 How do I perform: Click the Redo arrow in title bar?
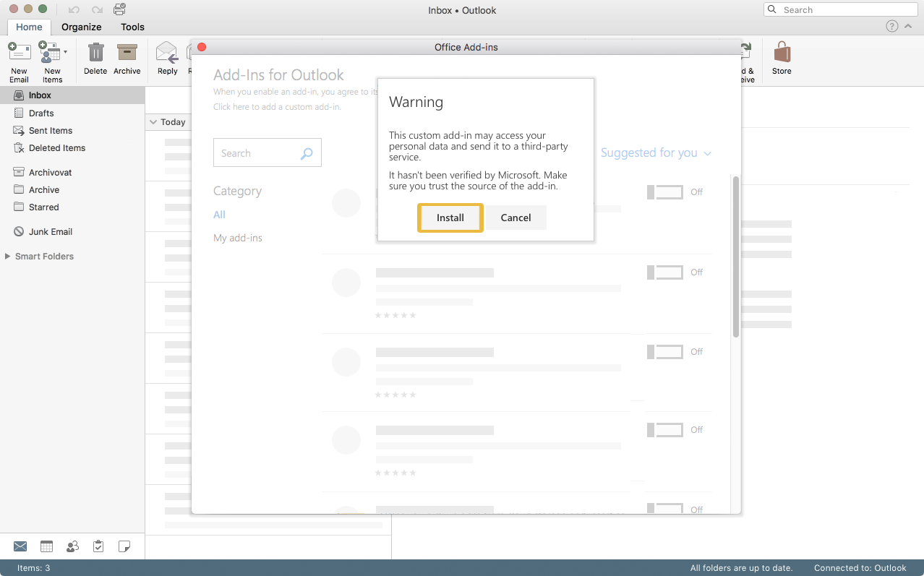(x=97, y=10)
